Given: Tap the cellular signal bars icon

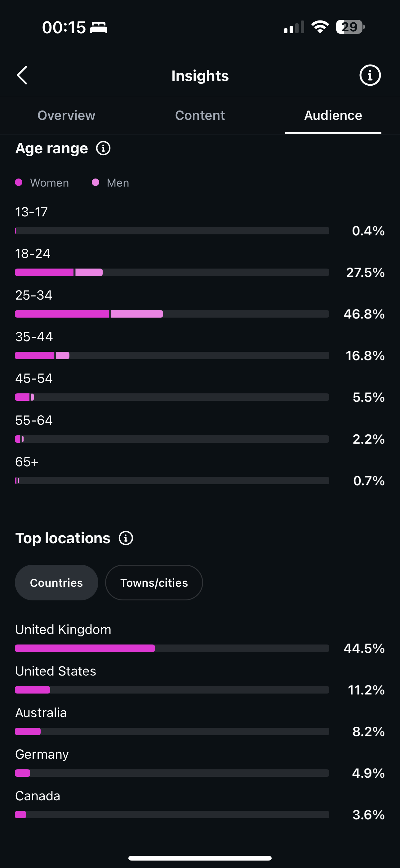Looking at the screenshot, I should click(294, 27).
